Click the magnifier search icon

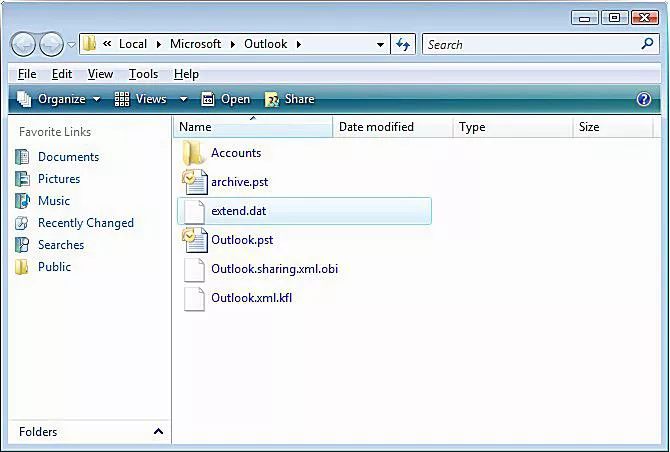pyautogui.click(x=647, y=44)
